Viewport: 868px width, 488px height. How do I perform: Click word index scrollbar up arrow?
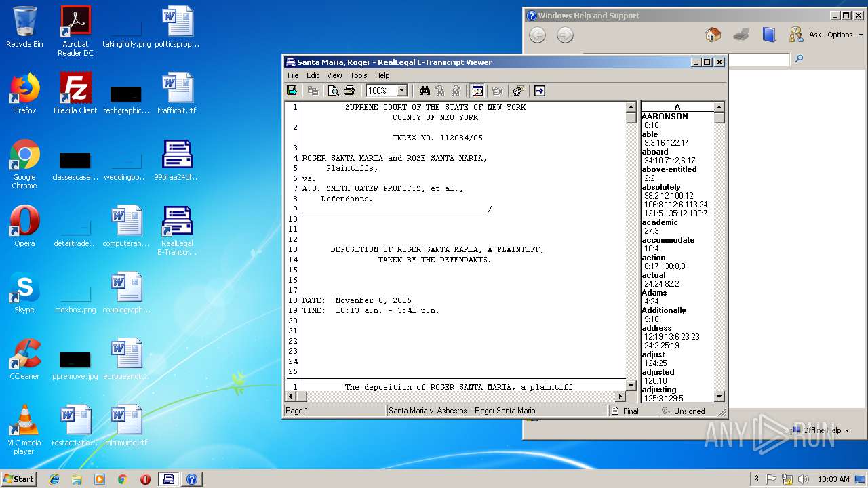coord(719,107)
